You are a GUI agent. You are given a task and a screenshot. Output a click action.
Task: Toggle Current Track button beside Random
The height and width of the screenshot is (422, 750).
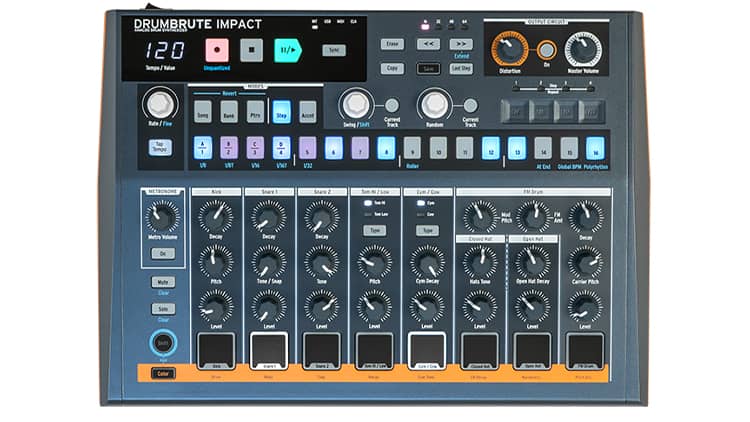tap(471, 105)
